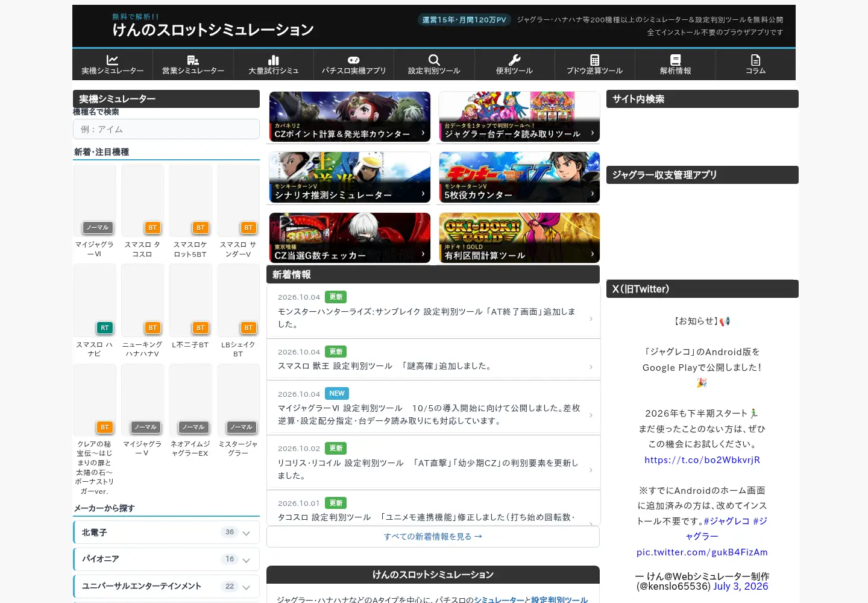Open CZポイント計算＆発光率カウンター banner

350,117
